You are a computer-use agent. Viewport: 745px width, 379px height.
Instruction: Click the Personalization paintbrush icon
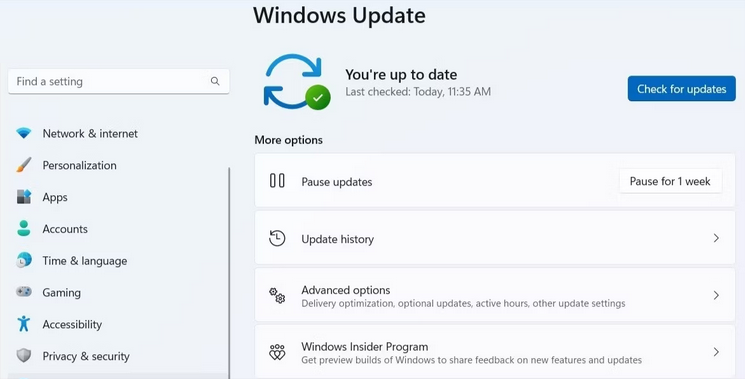24,165
